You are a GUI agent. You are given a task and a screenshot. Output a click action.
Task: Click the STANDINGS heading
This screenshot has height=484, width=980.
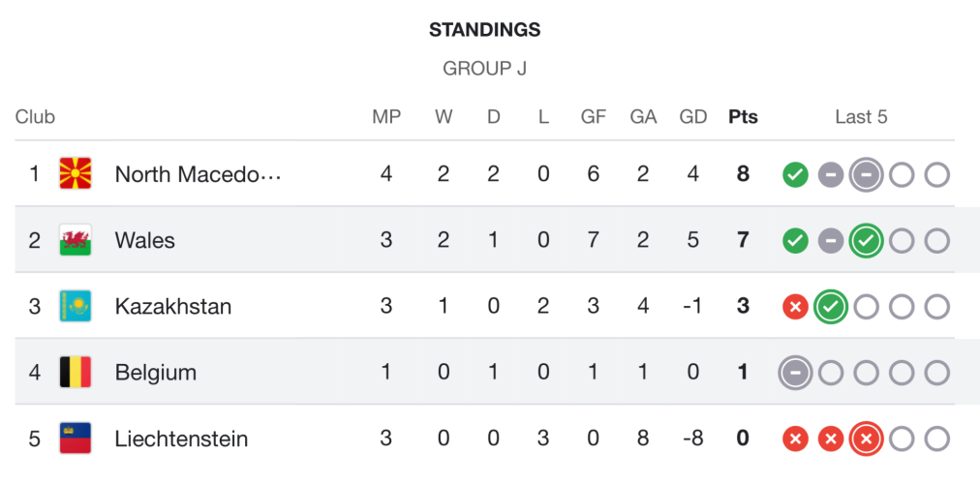coord(484,30)
